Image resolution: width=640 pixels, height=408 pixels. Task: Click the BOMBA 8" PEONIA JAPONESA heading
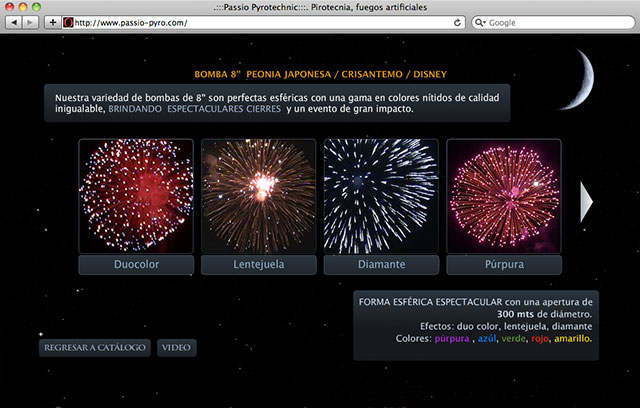click(320, 74)
